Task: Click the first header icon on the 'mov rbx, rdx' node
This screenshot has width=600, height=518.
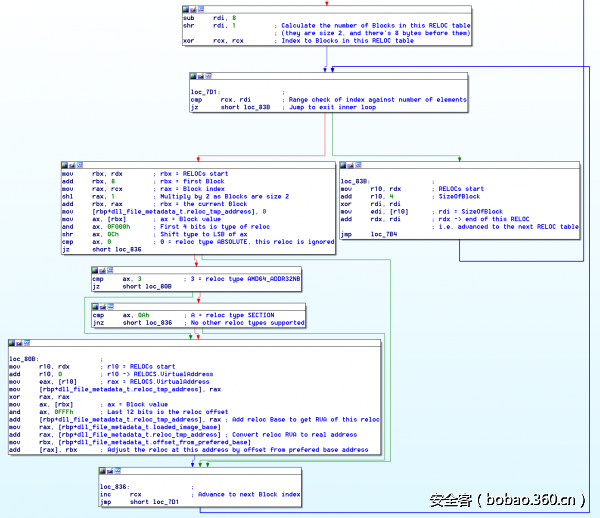Action: tap(65, 166)
